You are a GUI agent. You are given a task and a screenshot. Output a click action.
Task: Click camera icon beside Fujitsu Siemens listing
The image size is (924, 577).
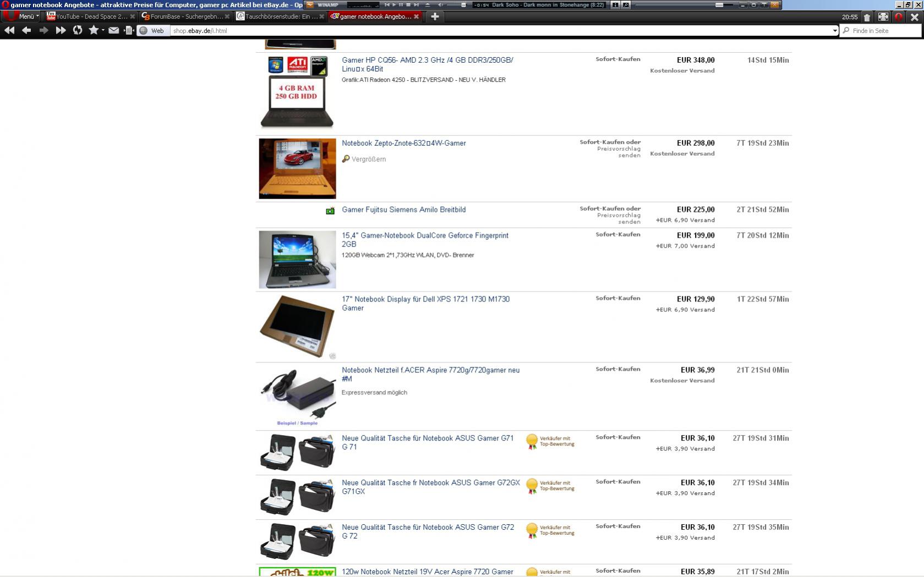(330, 211)
